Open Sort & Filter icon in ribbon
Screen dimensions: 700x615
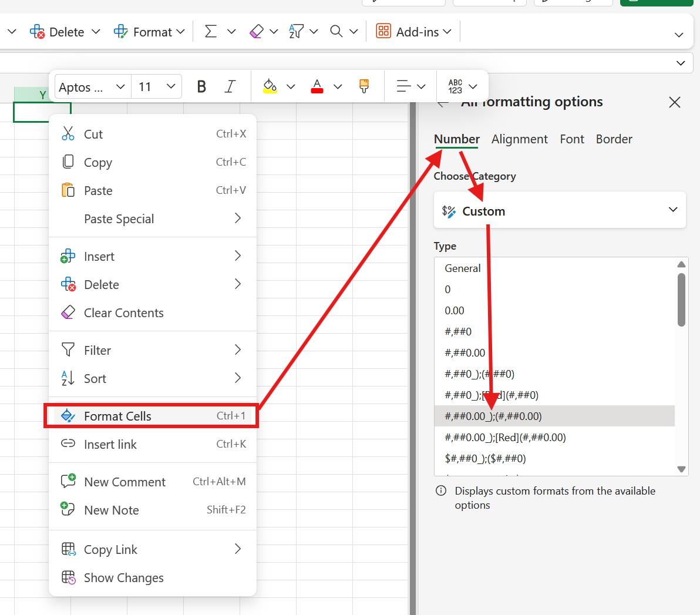coord(296,32)
